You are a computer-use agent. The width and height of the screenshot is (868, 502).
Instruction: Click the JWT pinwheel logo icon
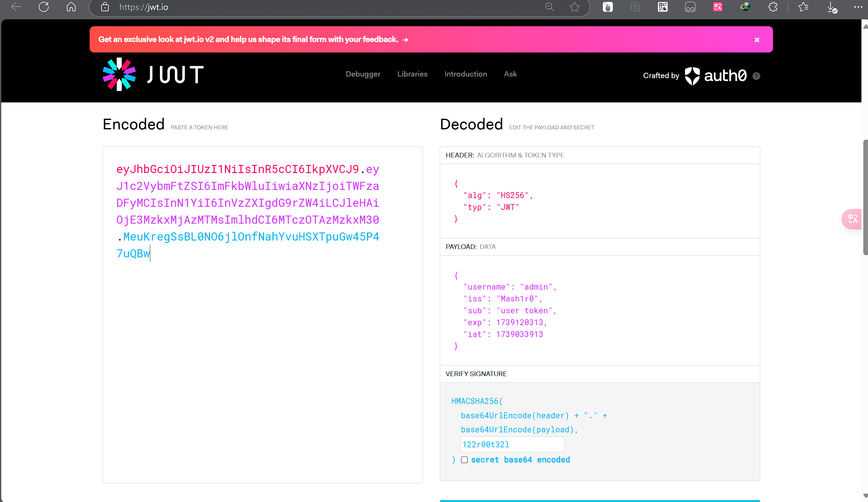coord(119,74)
